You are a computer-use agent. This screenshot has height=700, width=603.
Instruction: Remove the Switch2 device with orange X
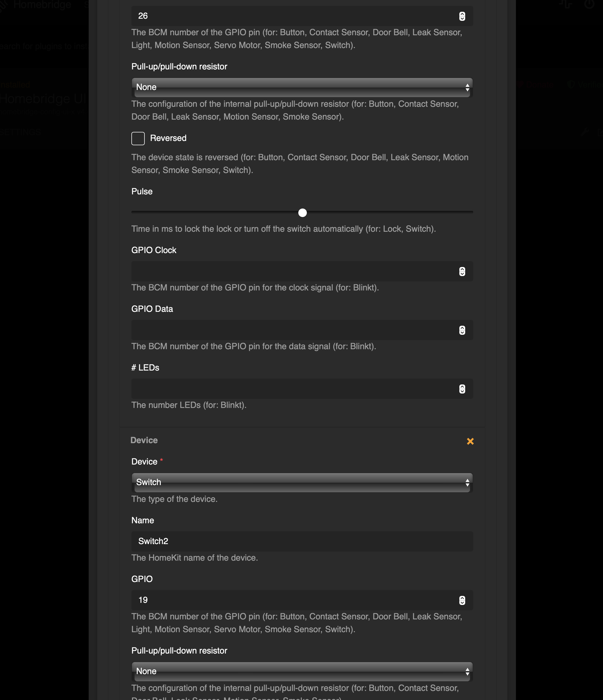click(470, 441)
